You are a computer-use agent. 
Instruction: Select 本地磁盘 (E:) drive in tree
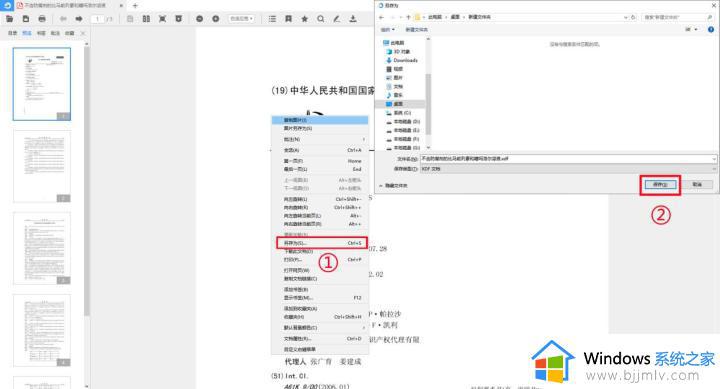403,130
